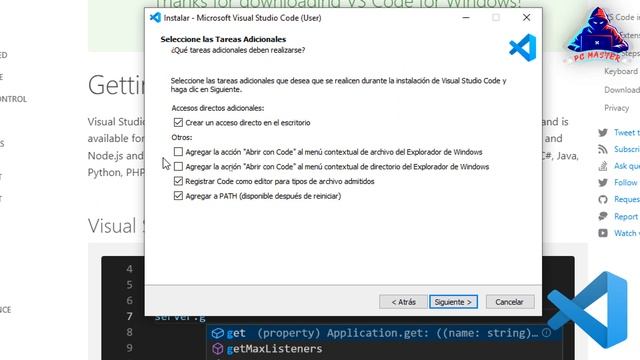Viewport: 640px width, 360px height.
Task: Go back with the Atrás button
Action: (x=403, y=302)
